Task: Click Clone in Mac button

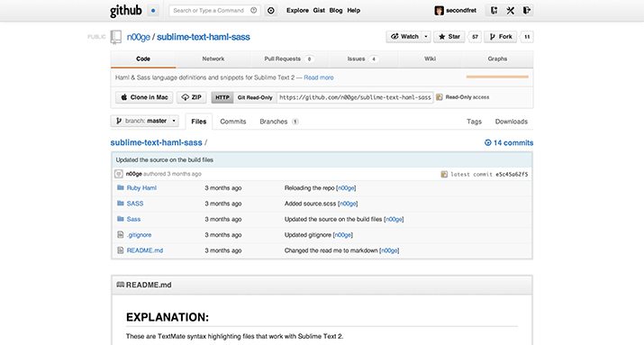Action: tap(144, 97)
